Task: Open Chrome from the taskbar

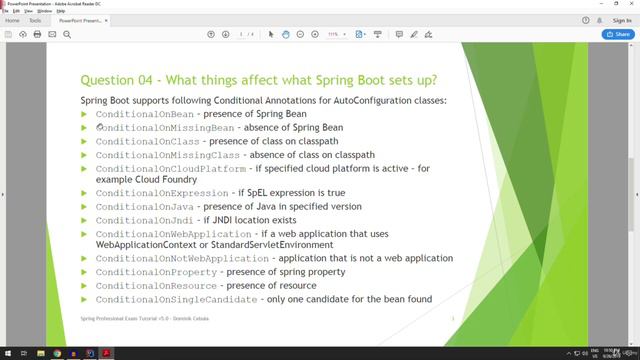Action: 57,353
